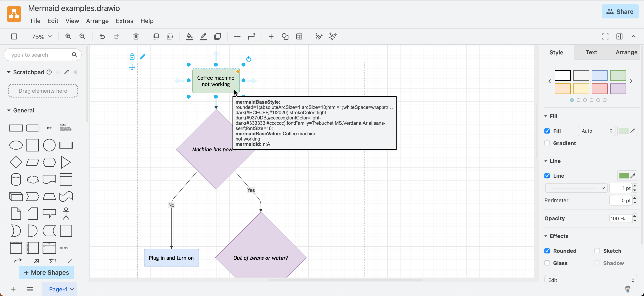Click the zoom out magnifier icon
Screen dimensions: 644x296
point(82,36)
